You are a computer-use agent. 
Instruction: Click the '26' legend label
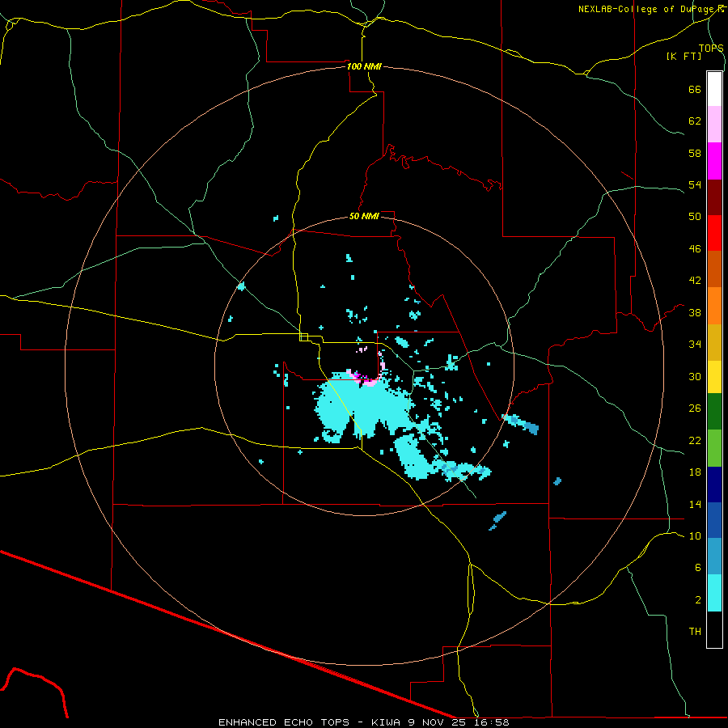pos(695,408)
